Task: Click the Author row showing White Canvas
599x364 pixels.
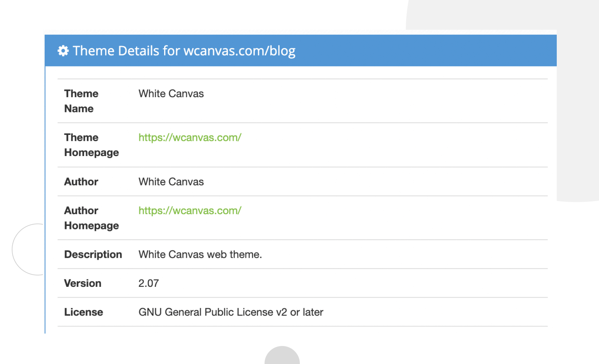Action: (171, 182)
